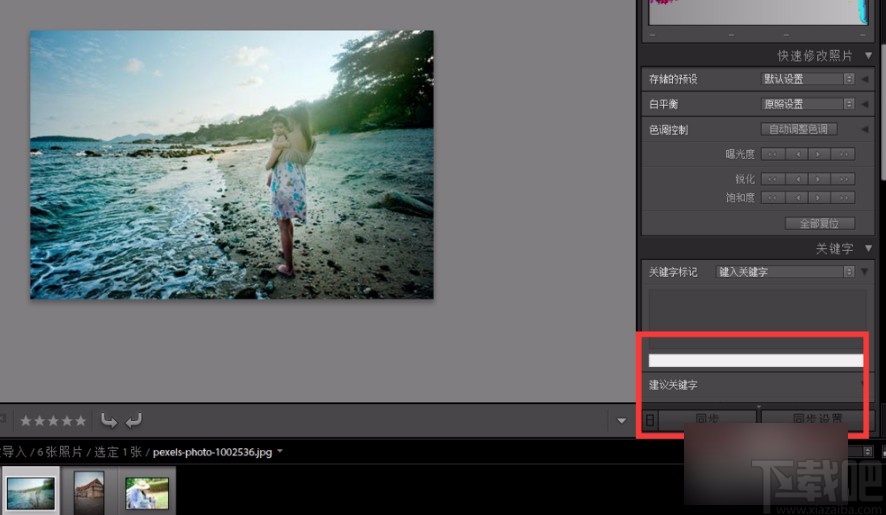Screen dimensions: 886x515
Task: Click the main beach photo preview
Action: (232, 165)
